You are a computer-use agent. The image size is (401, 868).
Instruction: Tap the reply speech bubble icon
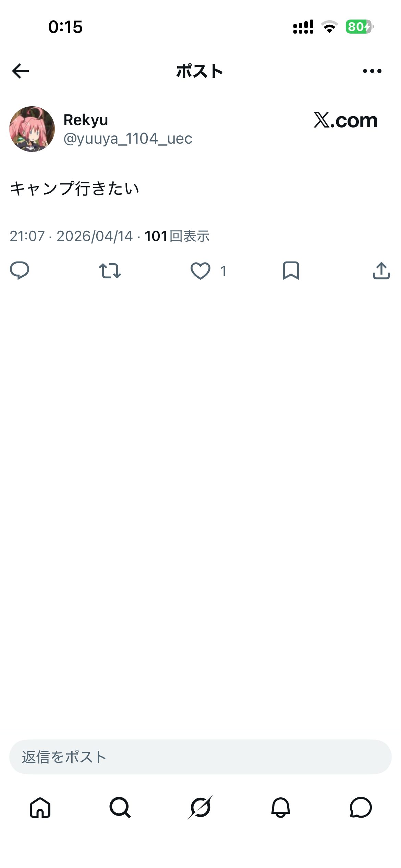point(20,270)
